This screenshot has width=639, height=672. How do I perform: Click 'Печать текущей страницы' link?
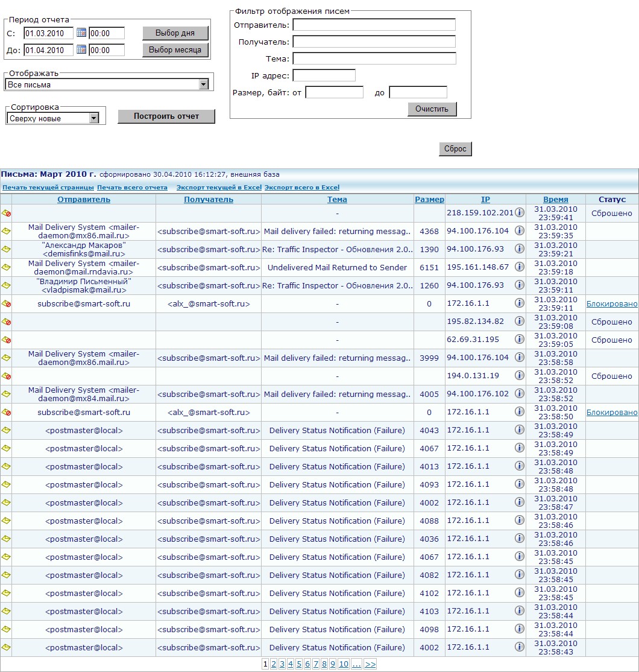48,187
